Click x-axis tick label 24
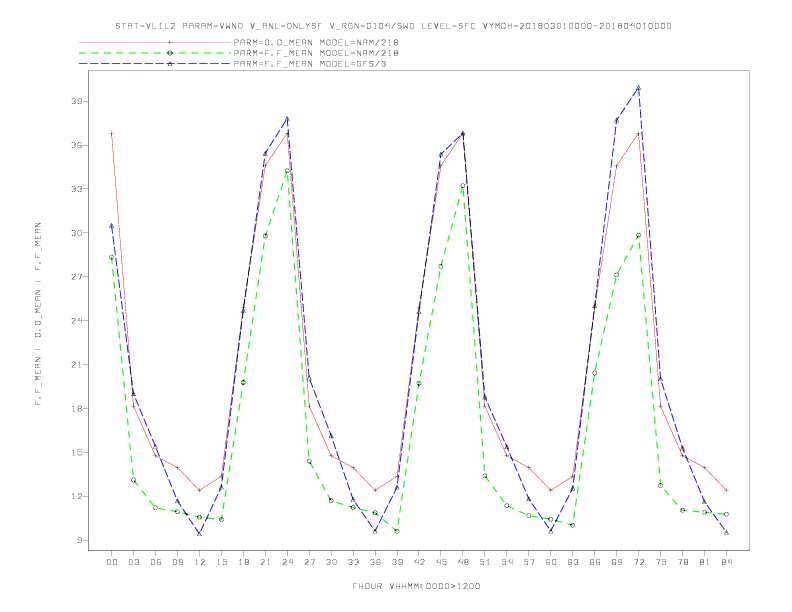The width and height of the screenshot is (792, 612). (287, 562)
